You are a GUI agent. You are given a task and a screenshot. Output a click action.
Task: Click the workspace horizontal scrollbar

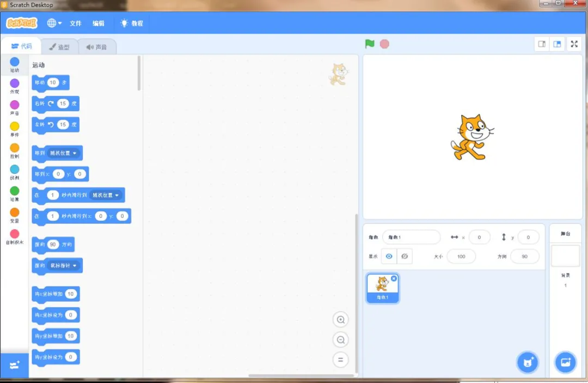[x=301, y=375]
